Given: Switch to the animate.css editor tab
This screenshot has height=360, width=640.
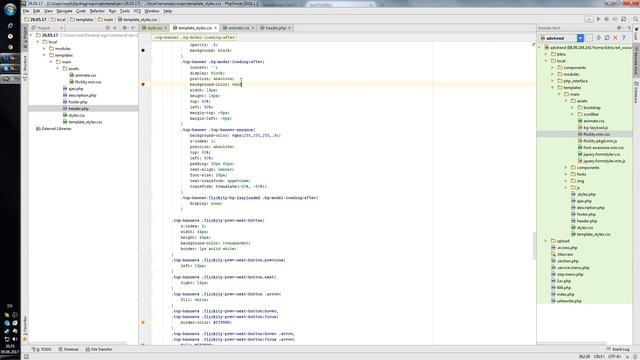Looking at the screenshot, I should 238,28.
